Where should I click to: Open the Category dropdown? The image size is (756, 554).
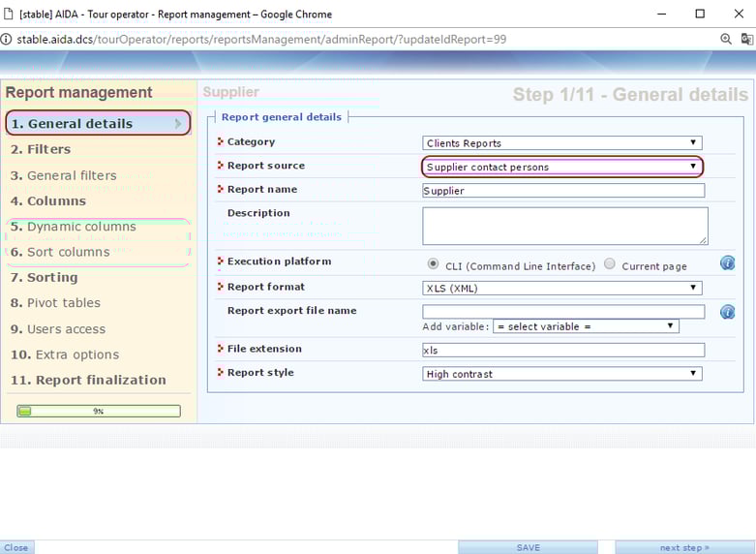[x=561, y=143]
